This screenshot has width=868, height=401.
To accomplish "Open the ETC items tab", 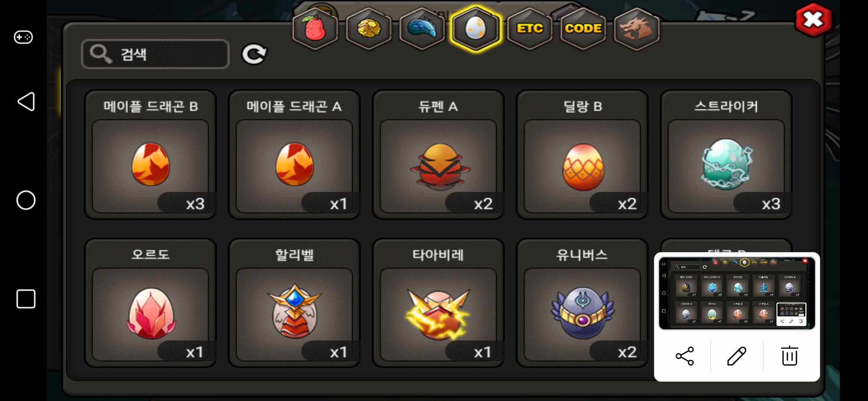I will point(529,29).
